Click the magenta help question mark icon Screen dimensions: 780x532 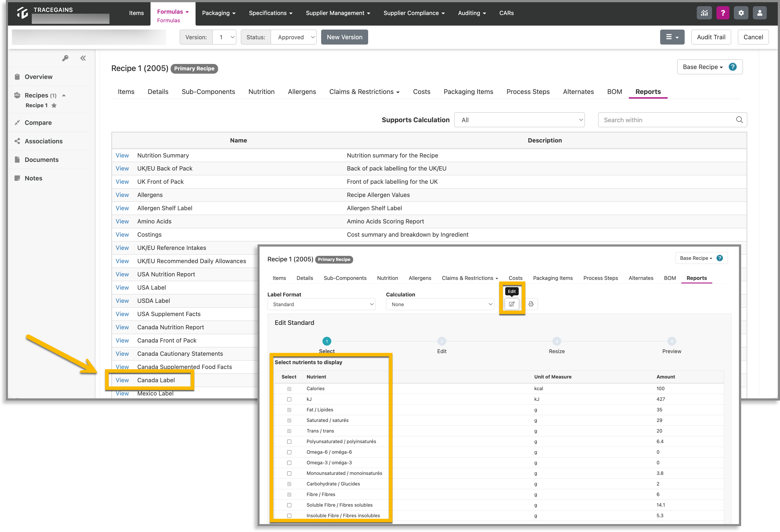(x=723, y=13)
